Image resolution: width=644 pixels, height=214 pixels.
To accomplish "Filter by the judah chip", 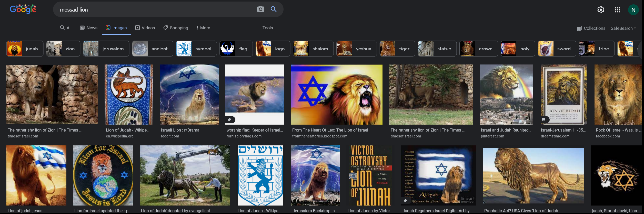I will [25, 49].
